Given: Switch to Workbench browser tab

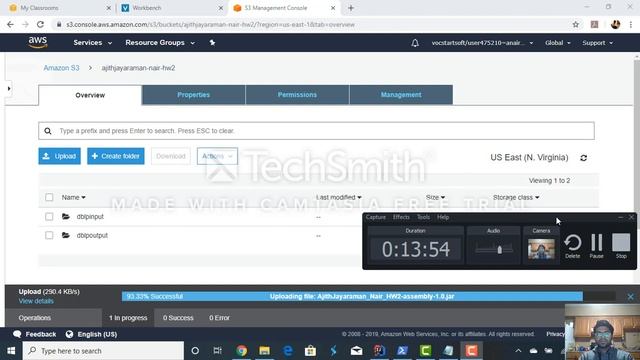Looking at the screenshot, I should point(172,8).
